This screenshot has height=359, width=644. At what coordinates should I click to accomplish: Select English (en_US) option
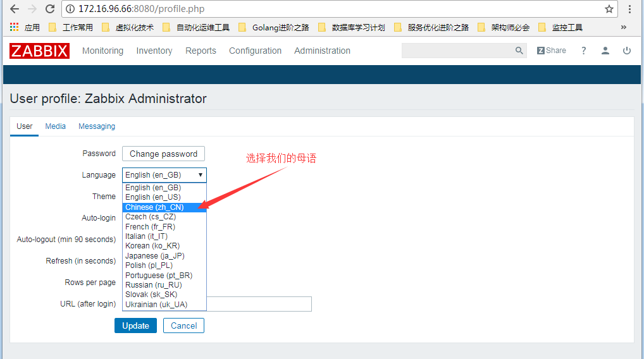point(164,197)
